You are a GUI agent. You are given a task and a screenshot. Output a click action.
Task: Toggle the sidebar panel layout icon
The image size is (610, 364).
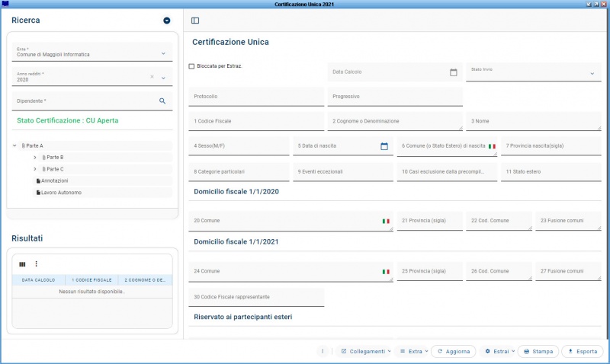[195, 21]
